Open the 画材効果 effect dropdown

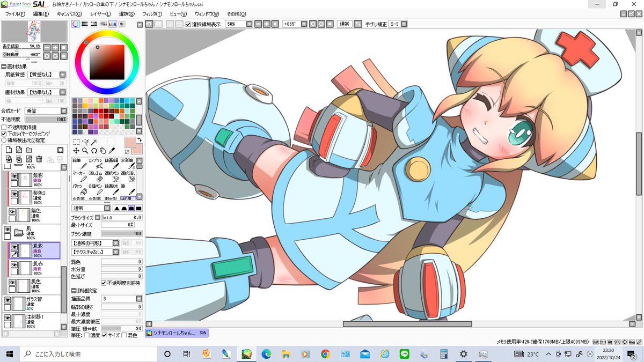[63, 92]
